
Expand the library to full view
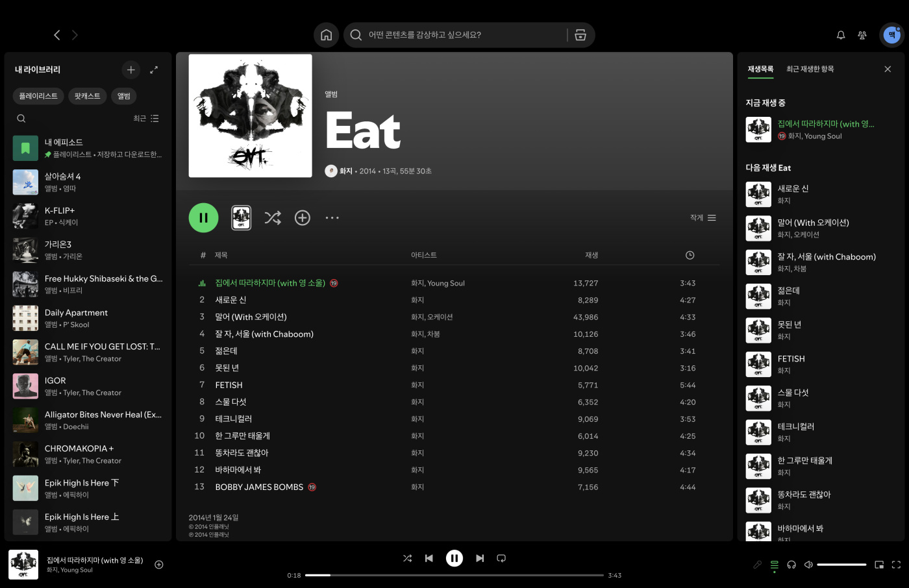click(x=154, y=69)
